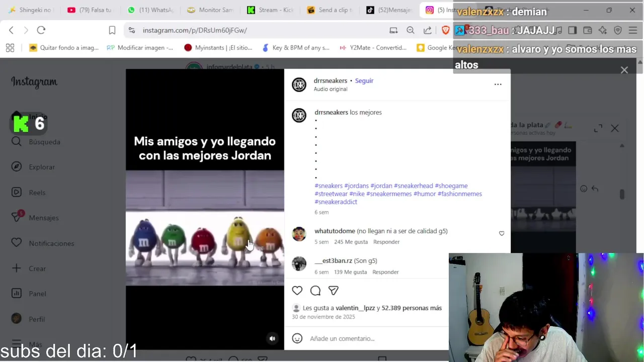644x362 pixels.
Task: Click the share paper-plane icon under the post
Action: click(x=333, y=291)
